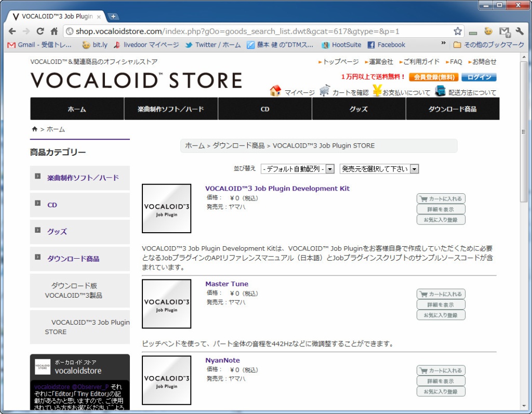Open the Facebook bookmark
Viewport: 532px width, 414px height.
(387, 45)
